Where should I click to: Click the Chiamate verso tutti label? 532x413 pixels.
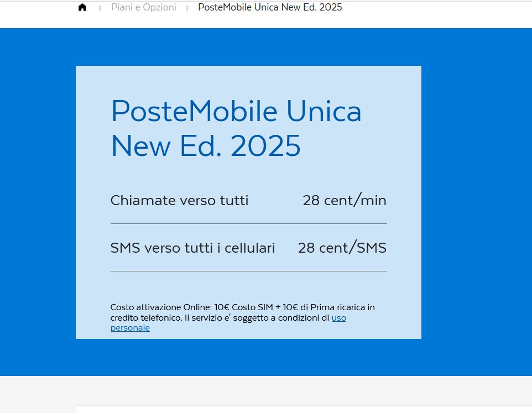pos(180,200)
